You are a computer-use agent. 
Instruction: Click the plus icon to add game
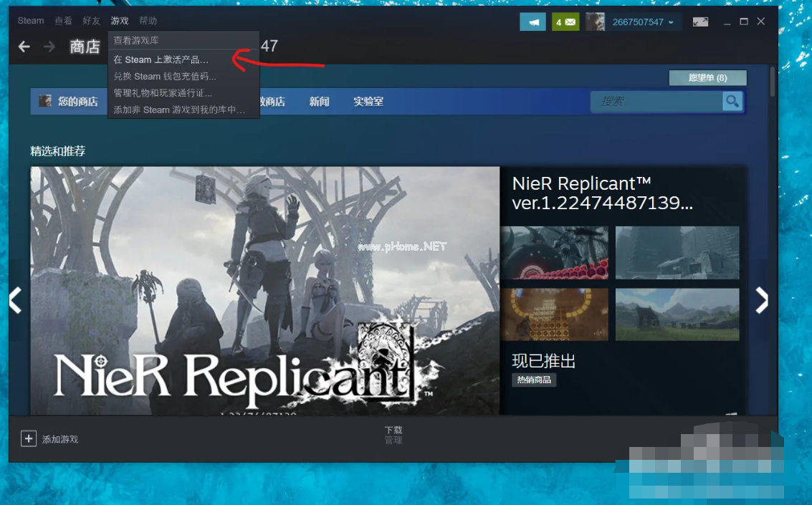28,438
